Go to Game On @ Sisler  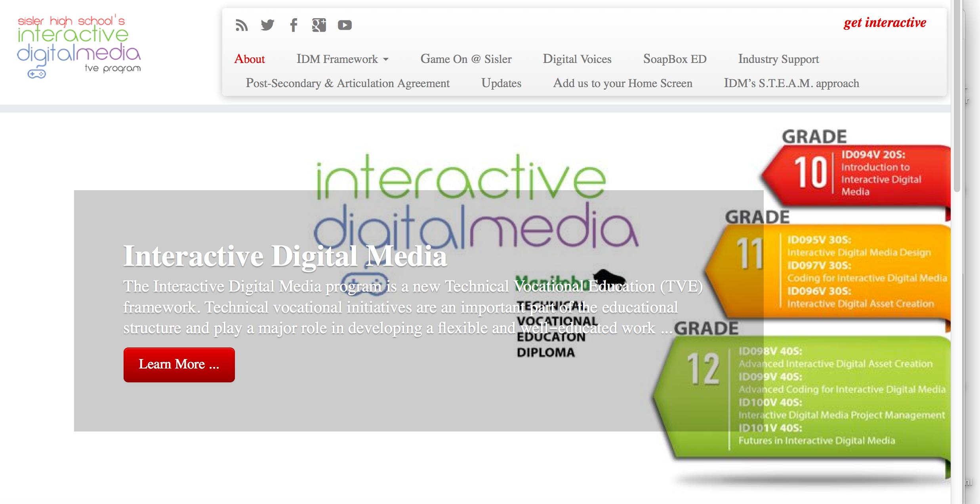click(466, 59)
